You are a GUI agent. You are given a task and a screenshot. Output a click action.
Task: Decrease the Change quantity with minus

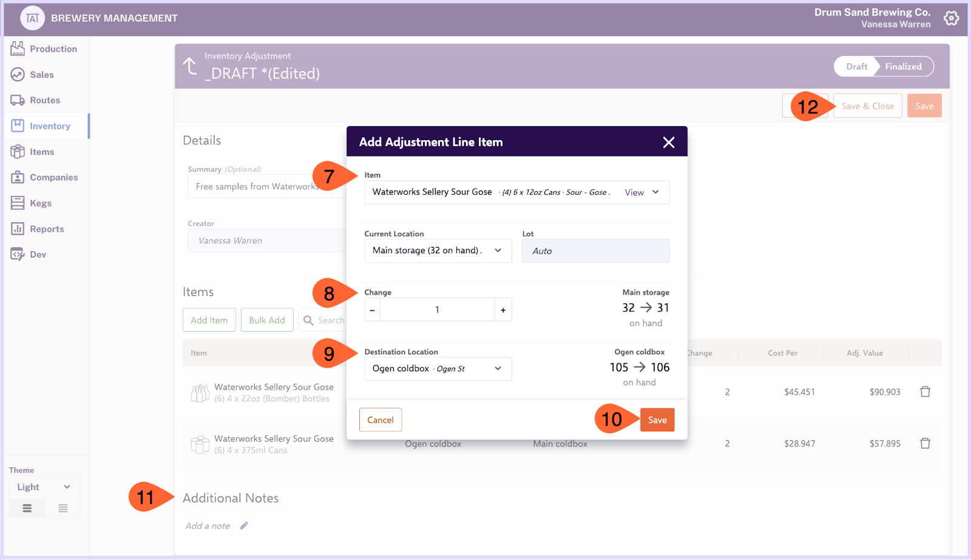coord(373,310)
